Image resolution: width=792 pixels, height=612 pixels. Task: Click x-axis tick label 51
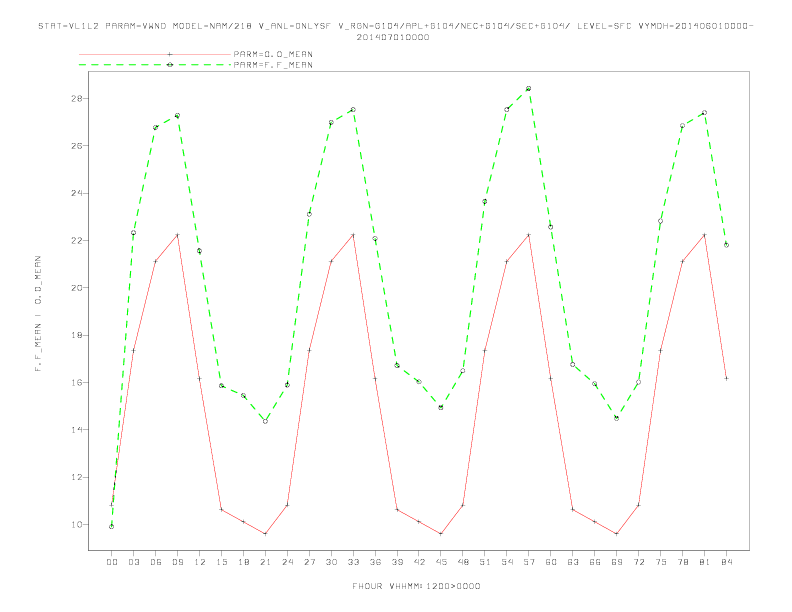click(485, 562)
